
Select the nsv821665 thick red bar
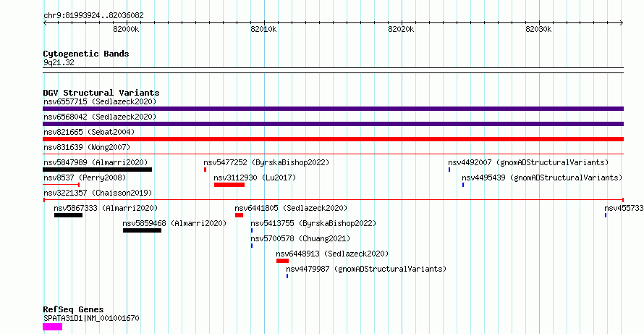coord(333,139)
